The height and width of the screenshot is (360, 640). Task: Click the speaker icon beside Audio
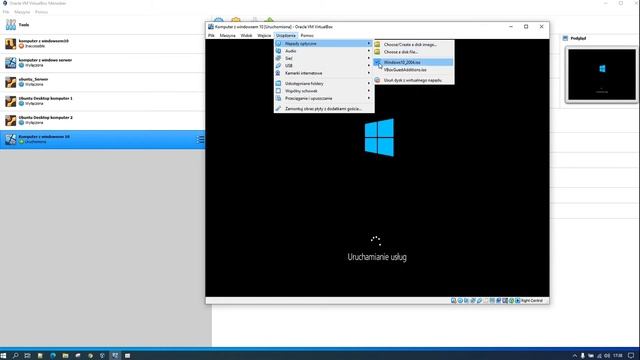(x=278, y=51)
